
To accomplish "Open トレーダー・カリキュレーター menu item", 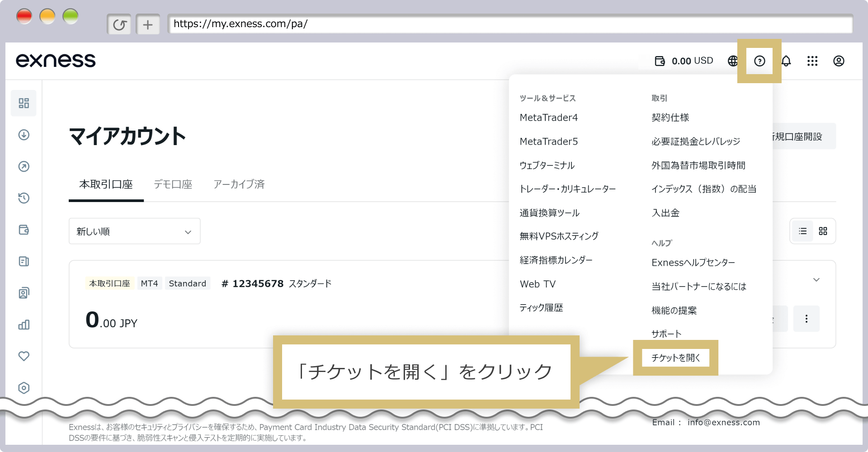I will [x=568, y=189].
